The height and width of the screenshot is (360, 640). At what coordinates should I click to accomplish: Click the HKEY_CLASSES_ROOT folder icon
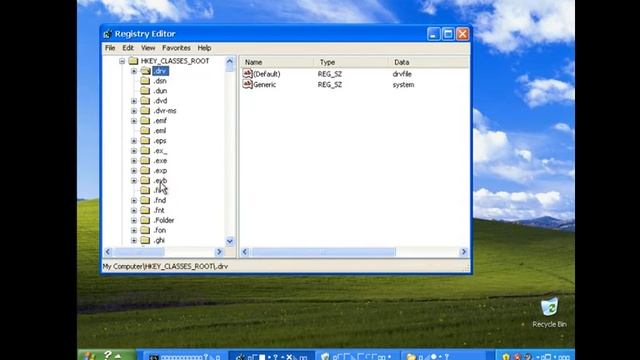coord(133,61)
